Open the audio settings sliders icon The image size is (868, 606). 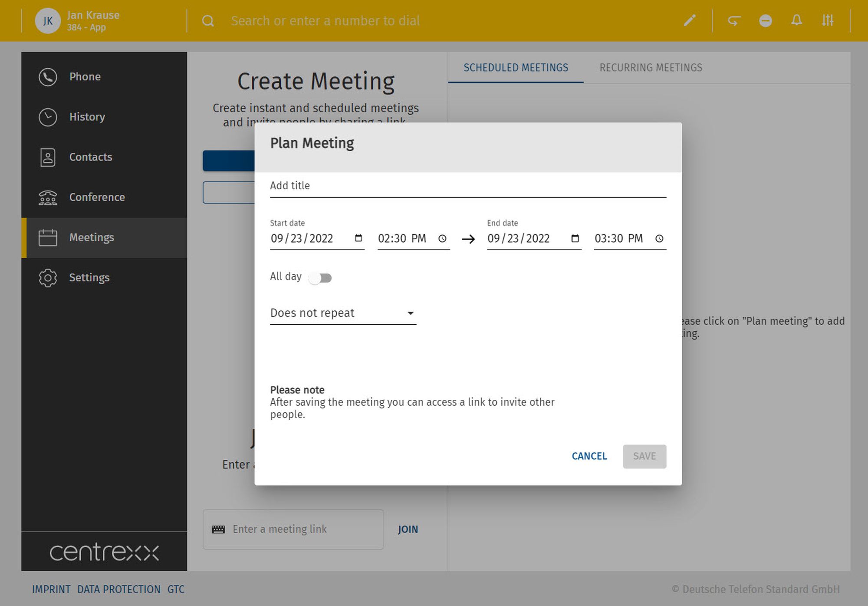pyautogui.click(x=828, y=20)
